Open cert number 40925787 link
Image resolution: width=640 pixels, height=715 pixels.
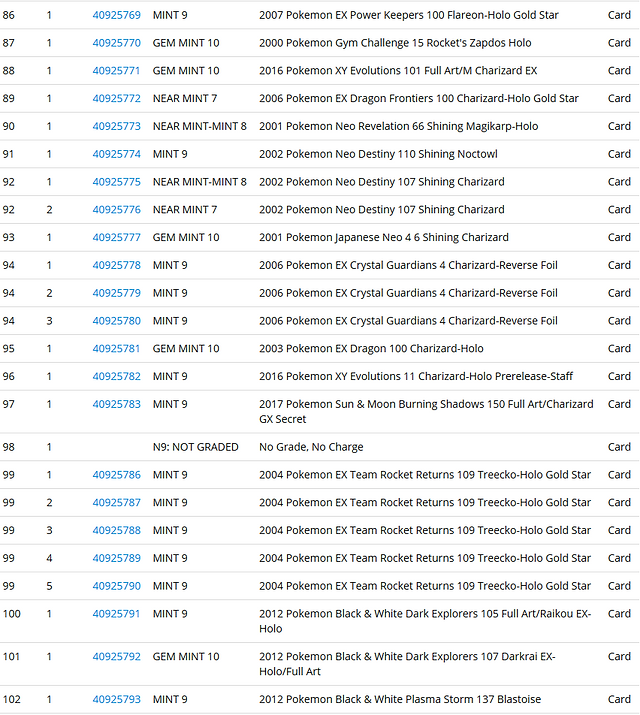pos(116,503)
